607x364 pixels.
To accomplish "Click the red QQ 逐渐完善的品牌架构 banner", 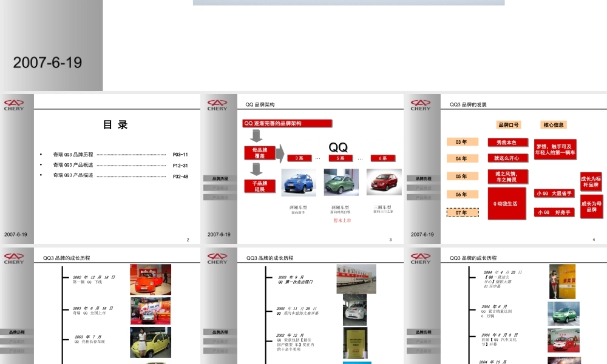I will [287, 123].
